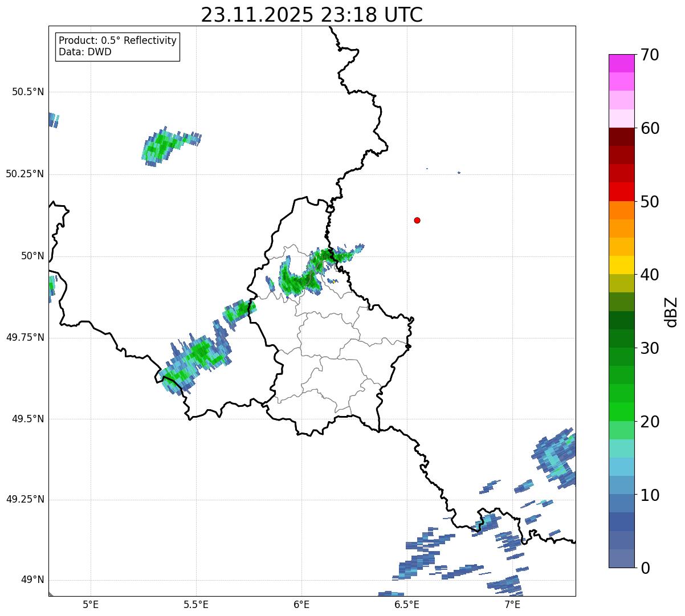Click the colorbar tick value 0
Image resolution: width=685 pixels, height=616 pixels.
(645, 569)
